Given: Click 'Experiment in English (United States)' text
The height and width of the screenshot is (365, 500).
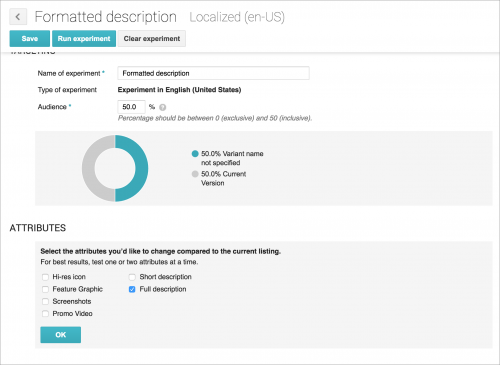Looking at the screenshot, I should 179,90.
